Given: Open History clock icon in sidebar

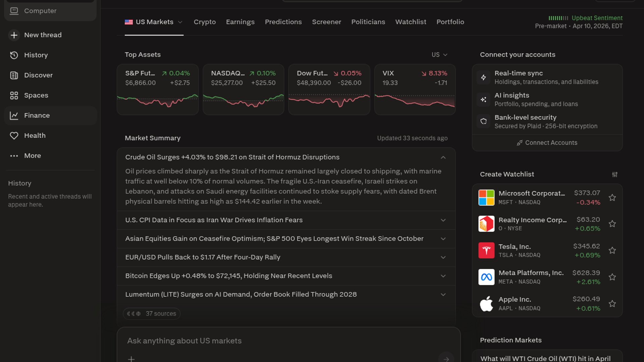Looking at the screenshot, I should tap(14, 55).
